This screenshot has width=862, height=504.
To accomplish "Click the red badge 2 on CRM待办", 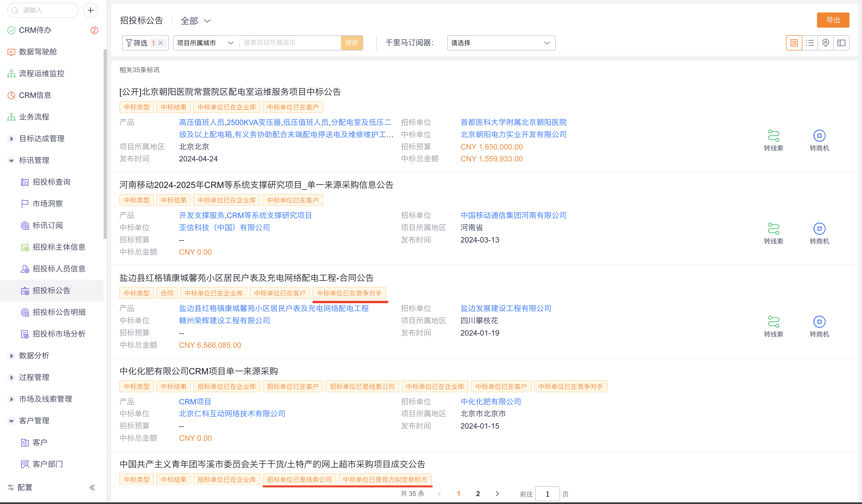I will [94, 30].
